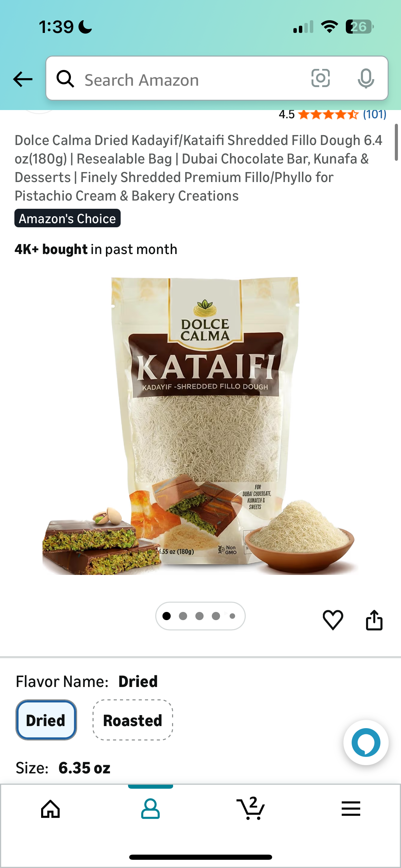This screenshot has height=868, width=401.
Task: Select the Dried flavor option
Action: point(46,720)
